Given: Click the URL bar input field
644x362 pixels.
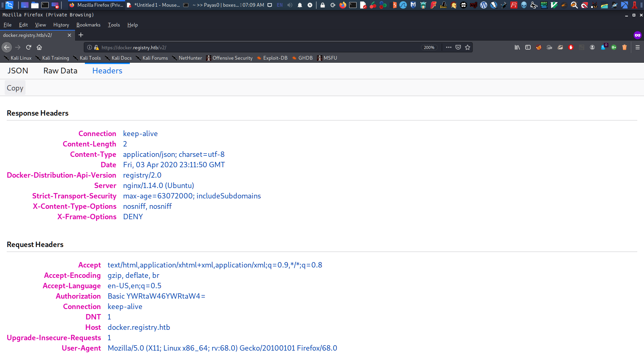Looking at the screenshot, I should coord(257,47).
